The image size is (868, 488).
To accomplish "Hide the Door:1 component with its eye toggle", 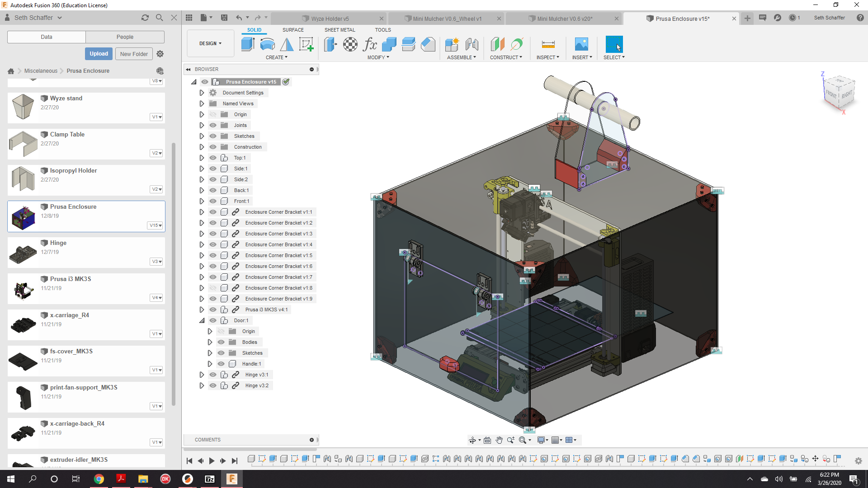I will pyautogui.click(x=212, y=320).
